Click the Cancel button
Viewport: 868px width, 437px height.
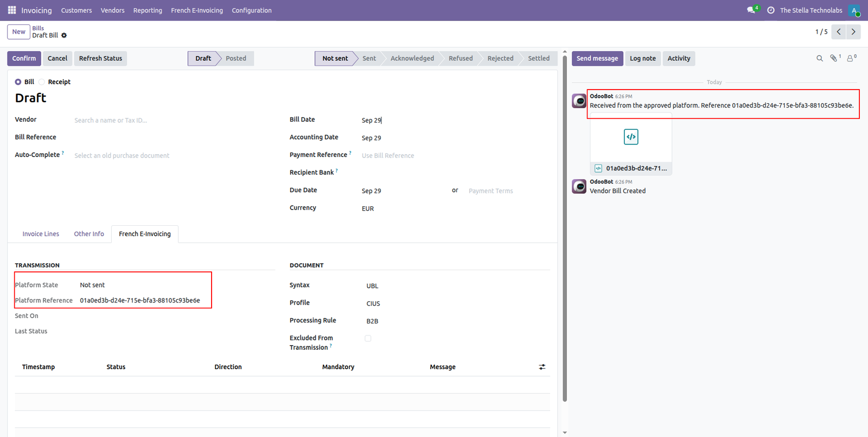(x=58, y=58)
